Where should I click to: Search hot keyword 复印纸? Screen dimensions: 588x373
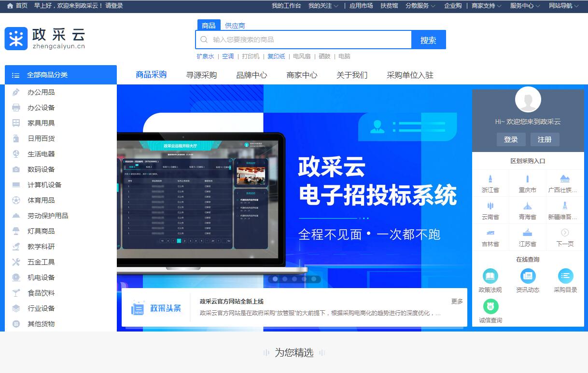pos(277,56)
